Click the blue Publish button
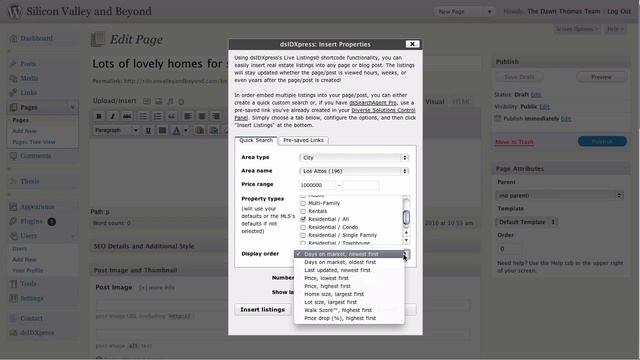640x360 pixels. click(x=602, y=141)
